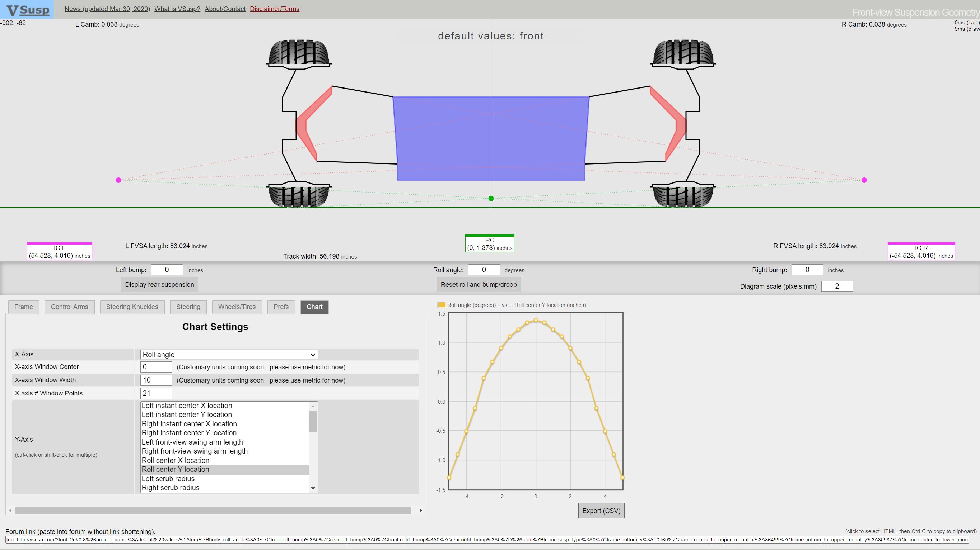The height and width of the screenshot is (550, 980).
Task: Export chart data as CSV
Action: [601, 511]
